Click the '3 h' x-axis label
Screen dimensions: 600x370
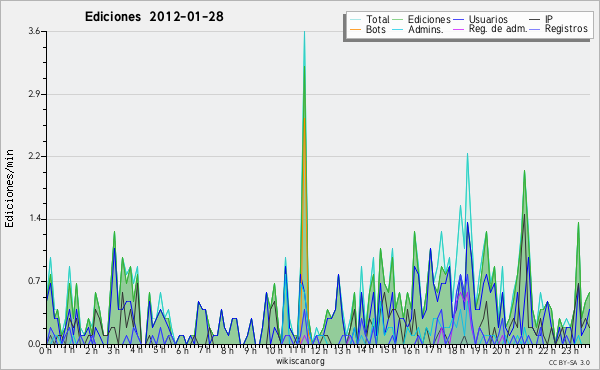tap(113, 351)
